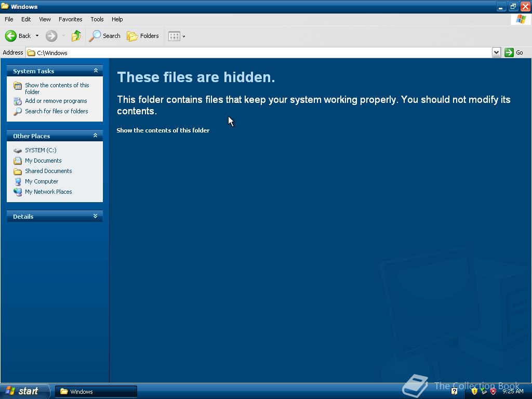
Task: Open the File menu
Action: click(9, 19)
